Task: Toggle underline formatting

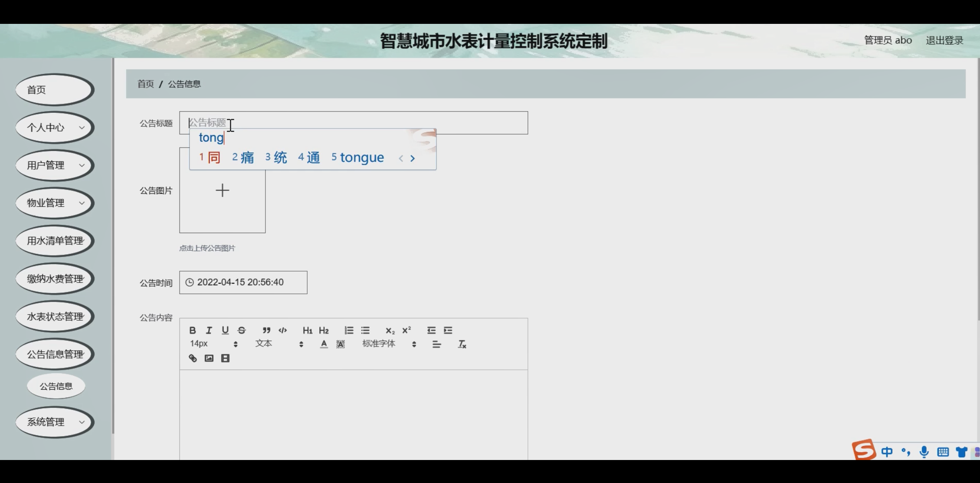Action: [225, 330]
